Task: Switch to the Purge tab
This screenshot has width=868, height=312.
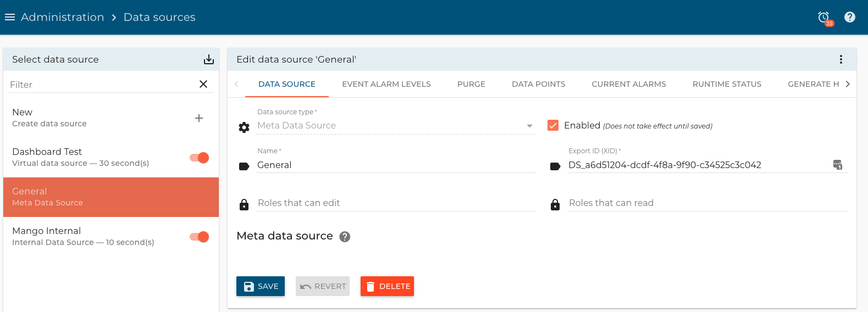Action: point(471,84)
